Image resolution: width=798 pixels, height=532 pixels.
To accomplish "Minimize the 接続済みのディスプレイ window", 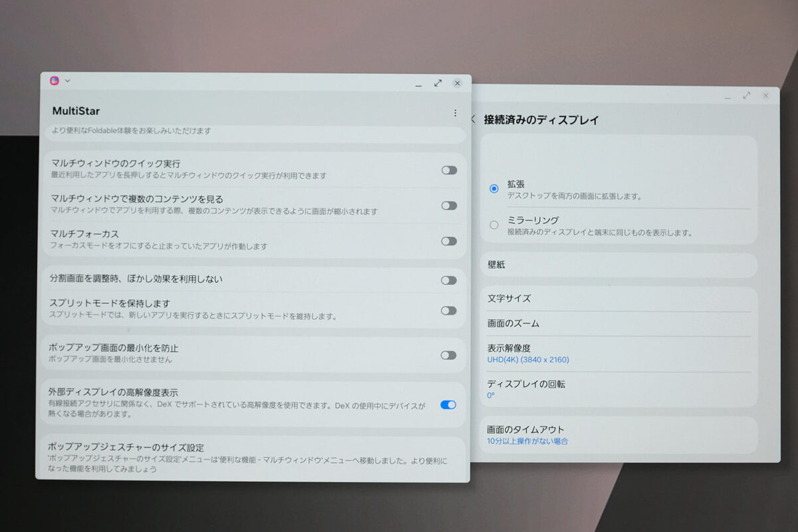I will 728,97.
